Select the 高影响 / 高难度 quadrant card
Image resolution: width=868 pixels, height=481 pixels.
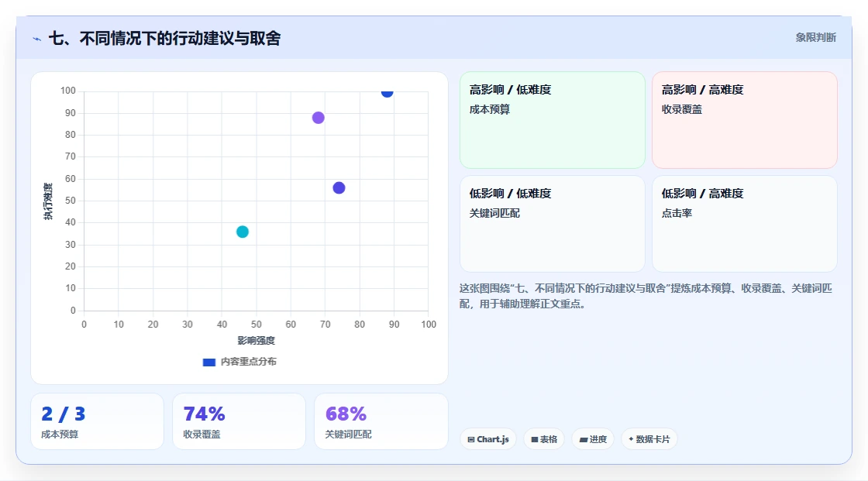tap(745, 119)
